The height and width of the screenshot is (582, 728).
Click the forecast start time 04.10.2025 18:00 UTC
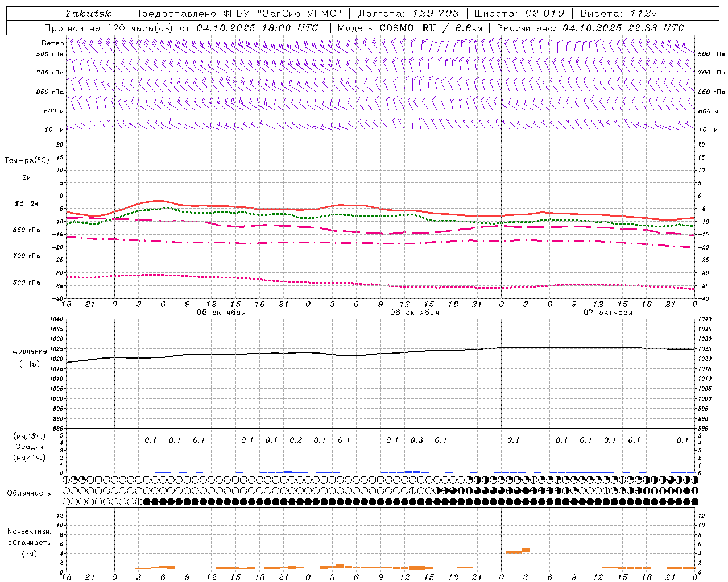257,28
